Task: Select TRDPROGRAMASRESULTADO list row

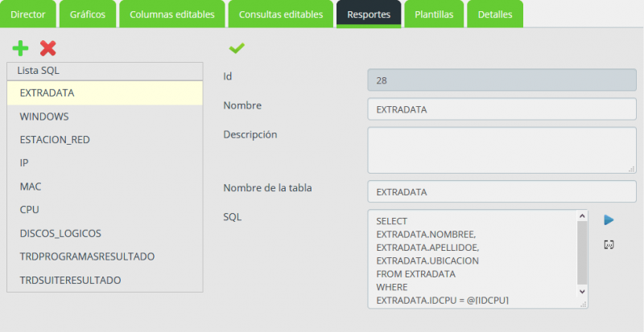Action: coord(105,256)
